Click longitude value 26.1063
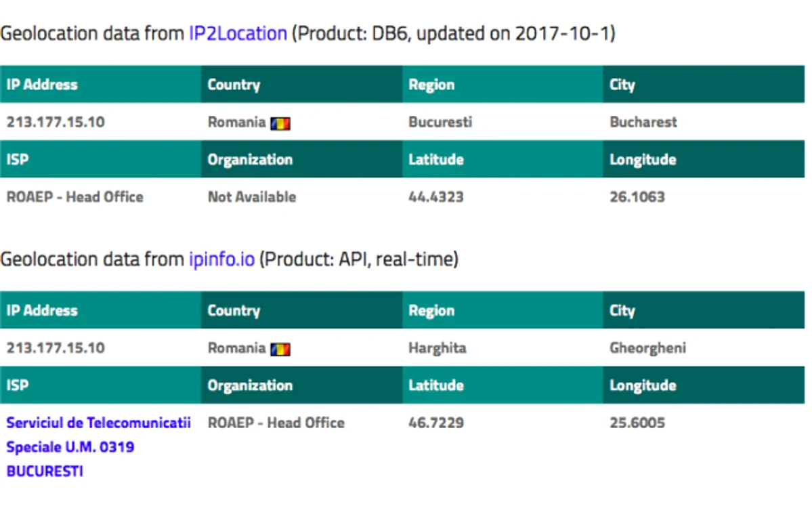Screen dimensions: 812x508 pos(637,197)
